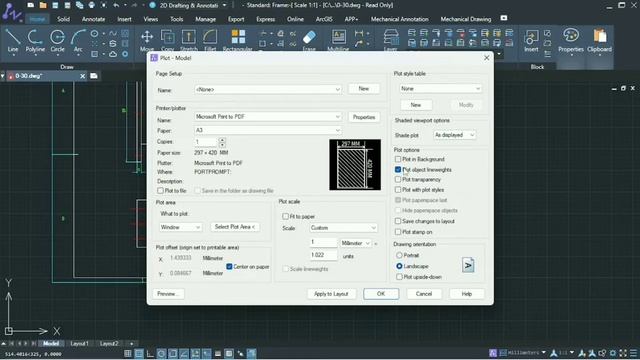Screen dimensions: 640x360
Task: Check the Plot to file option
Action: coord(160,191)
